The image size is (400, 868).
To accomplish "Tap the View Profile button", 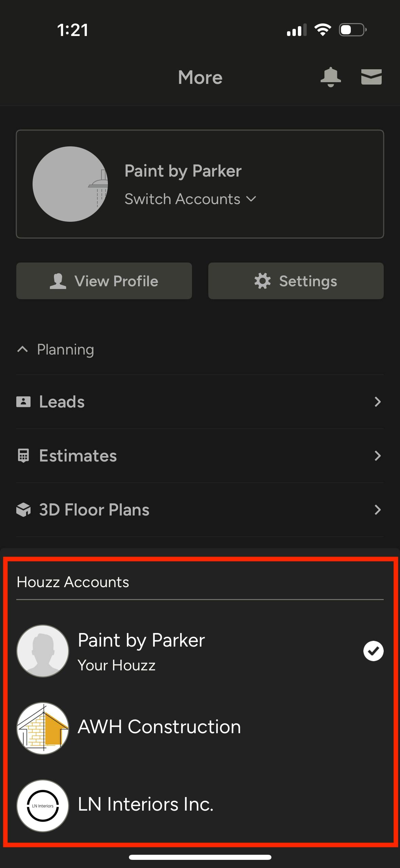I will click(104, 281).
